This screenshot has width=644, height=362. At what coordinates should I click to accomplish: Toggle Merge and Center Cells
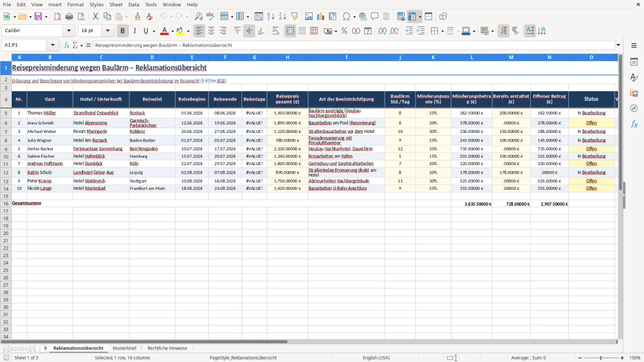pyautogui.click(x=290, y=31)
